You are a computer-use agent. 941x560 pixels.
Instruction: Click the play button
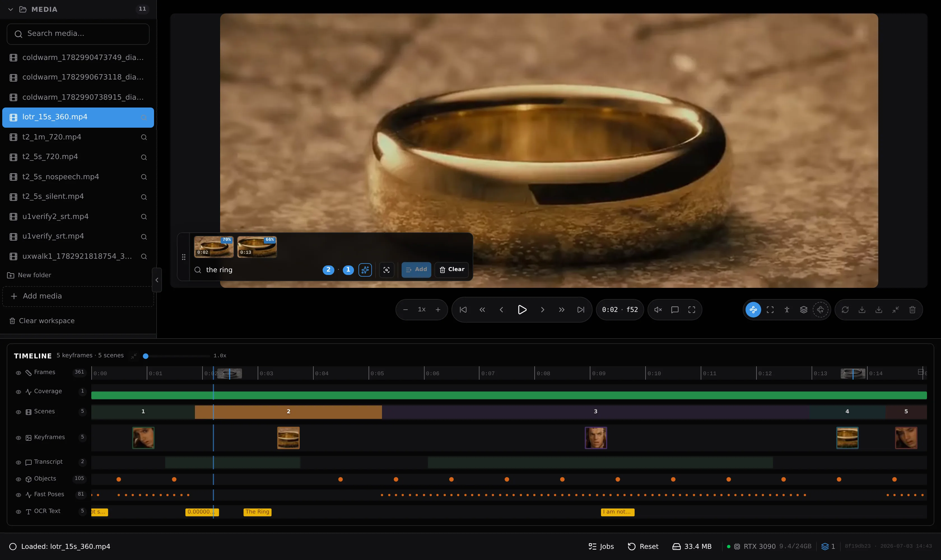tap(522, 310)
